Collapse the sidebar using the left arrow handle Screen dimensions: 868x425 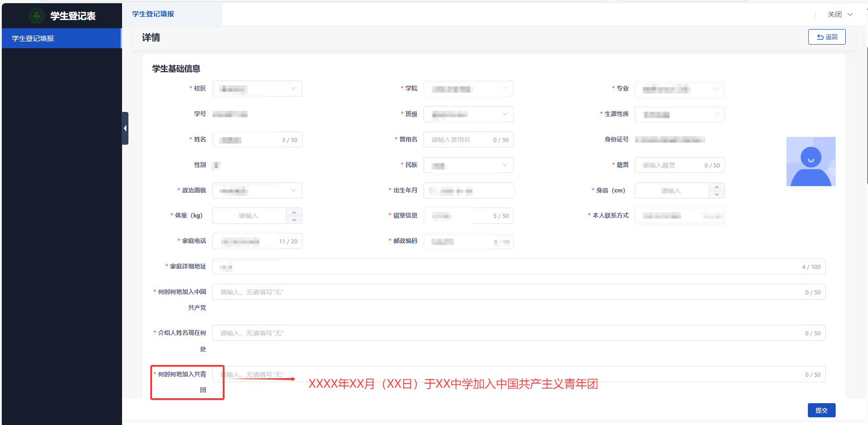pos(125,128)
